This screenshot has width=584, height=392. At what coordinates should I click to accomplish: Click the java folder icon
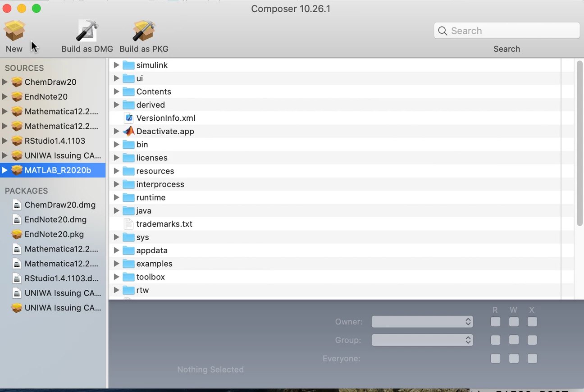(x=129, y=211)
